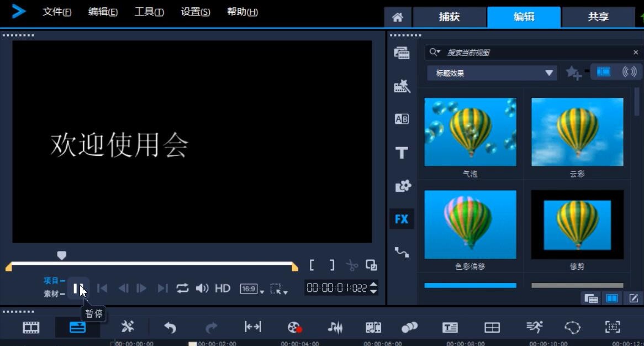
Task: Undo the last action
Action: pos(170,328)
